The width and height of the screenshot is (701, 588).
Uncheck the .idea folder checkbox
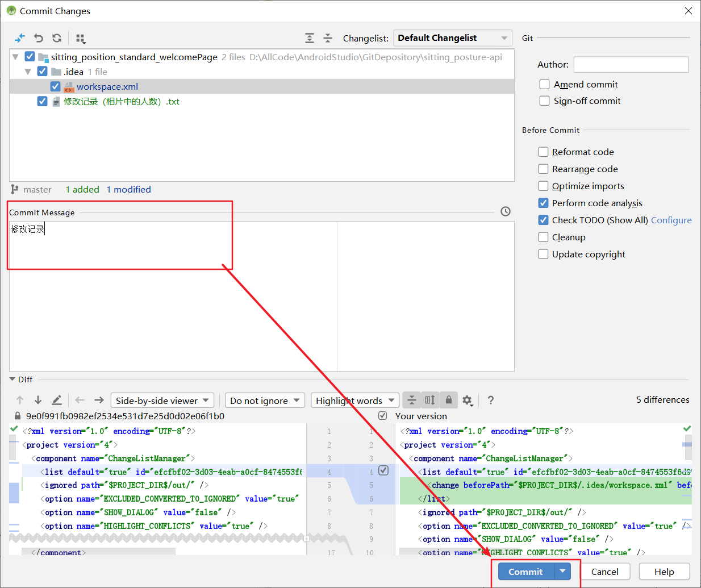click(x=42, y=72)
